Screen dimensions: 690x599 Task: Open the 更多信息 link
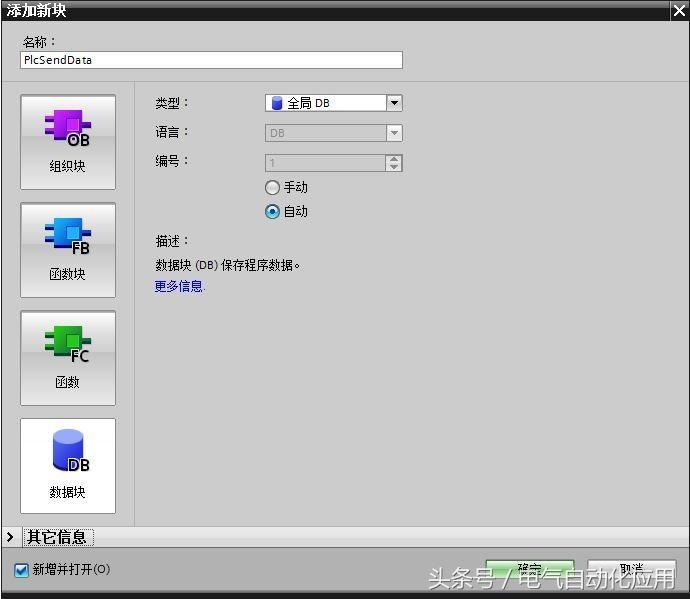tap(179, 287)
